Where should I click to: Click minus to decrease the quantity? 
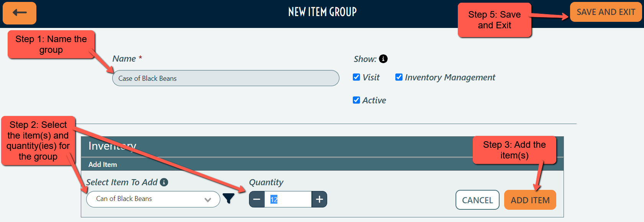tap(257, 199)
